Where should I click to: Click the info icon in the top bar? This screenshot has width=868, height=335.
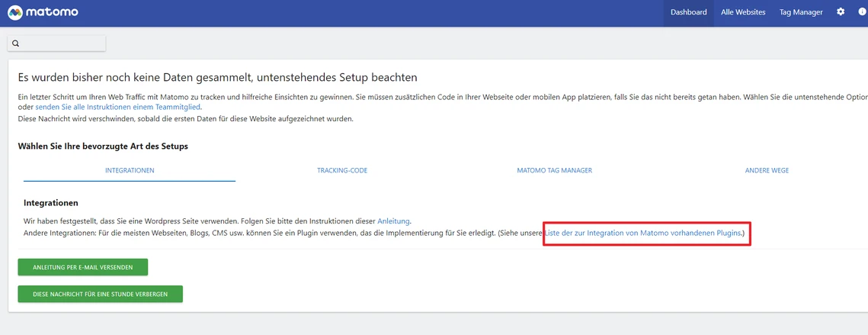tap(862, 12)
